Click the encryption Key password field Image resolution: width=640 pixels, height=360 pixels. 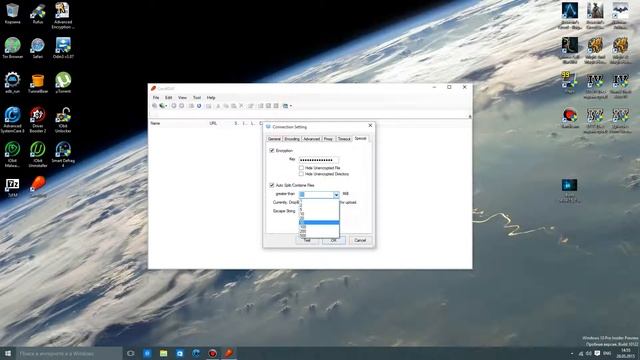[318, 160]
